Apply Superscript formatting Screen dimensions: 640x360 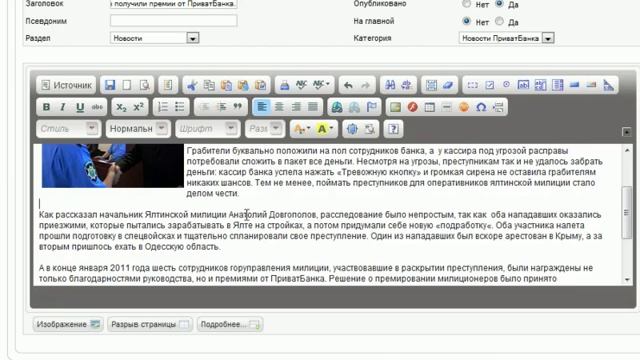(138, 107)
